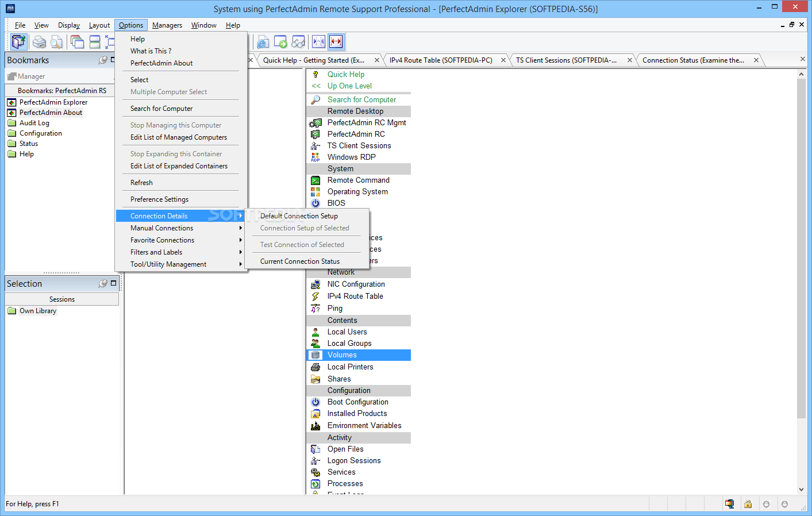Image resolution: width=812 pixels, height=516 pixels.
Task: Expand the Manual Connections submenu
Action: coord(180,228)
